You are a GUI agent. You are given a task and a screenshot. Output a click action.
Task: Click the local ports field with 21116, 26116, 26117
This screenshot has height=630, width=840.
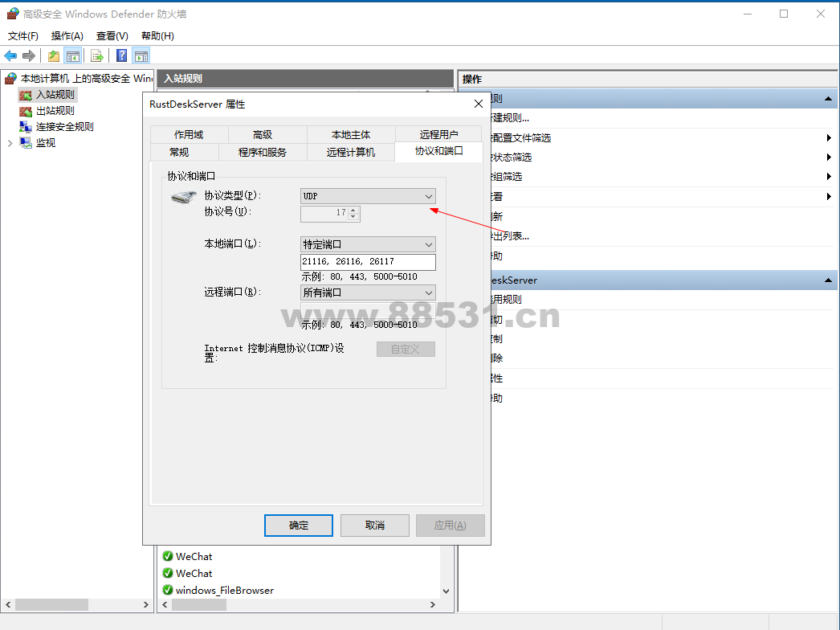[368, 262]
